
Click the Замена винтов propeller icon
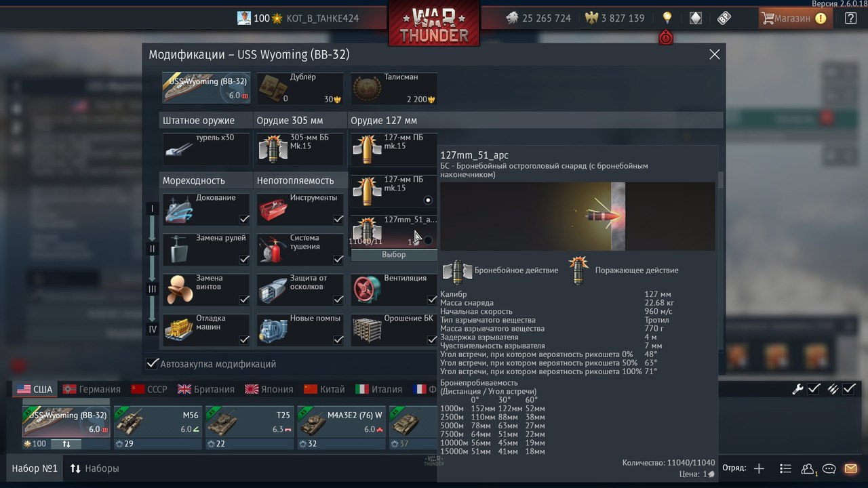(x=179, y=290)
